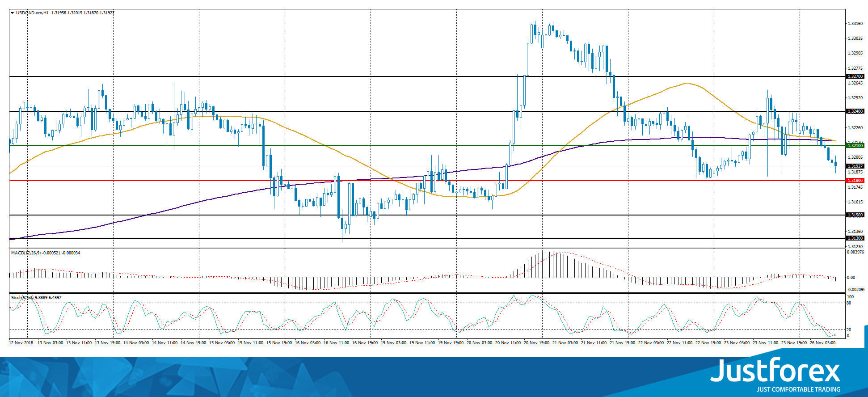868x397 pixels.
Task: Click the 1.32005 value on price scale
Action: (x=855, y=157)
